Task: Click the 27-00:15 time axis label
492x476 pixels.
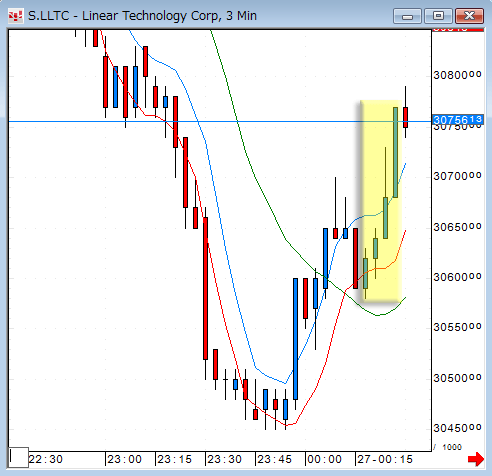Action: pyautogui.click(x=385, y=460)
